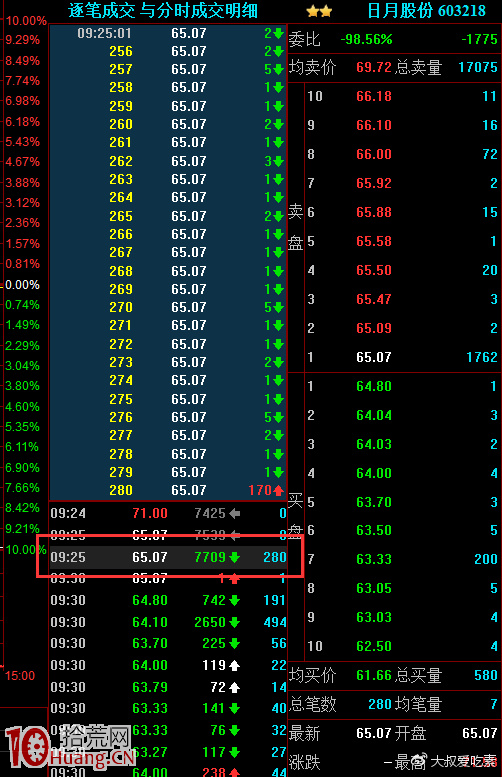Click the 均买价 value 61.66

(374, 675)
